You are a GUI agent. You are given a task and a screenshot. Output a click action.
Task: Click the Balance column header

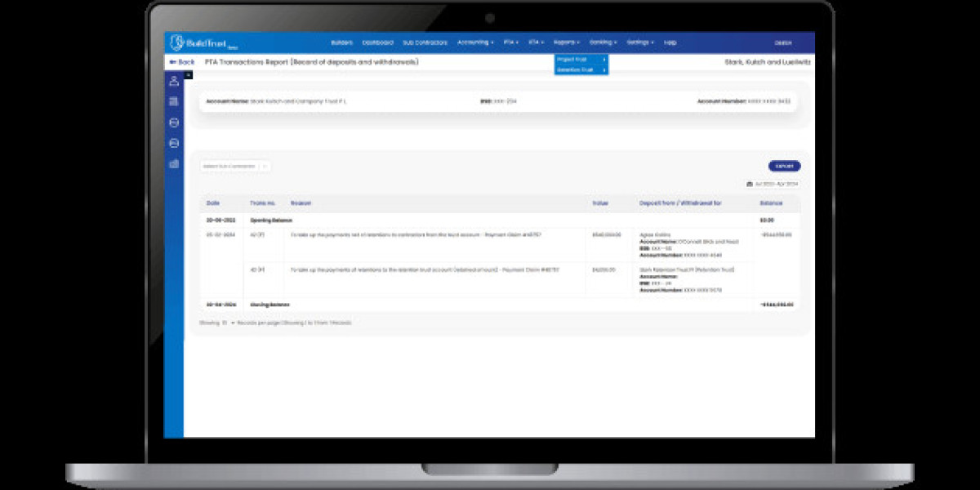[770, 203]
